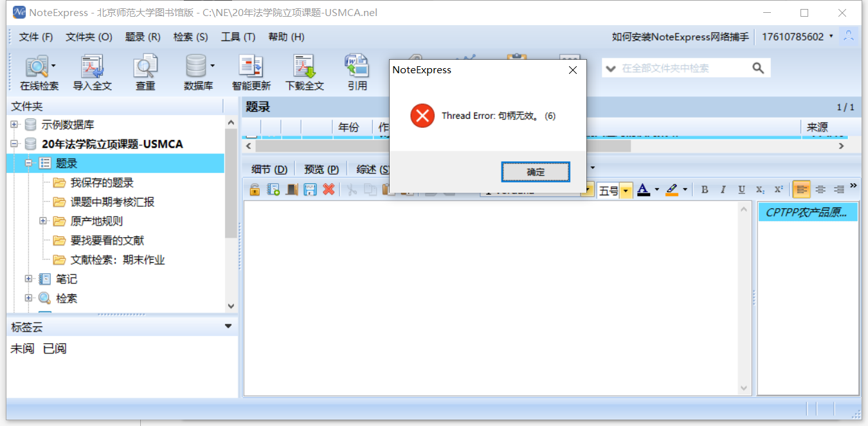The image size is (868, 426).
Task: Click the highlight color pen button
Action: [672, 190]
